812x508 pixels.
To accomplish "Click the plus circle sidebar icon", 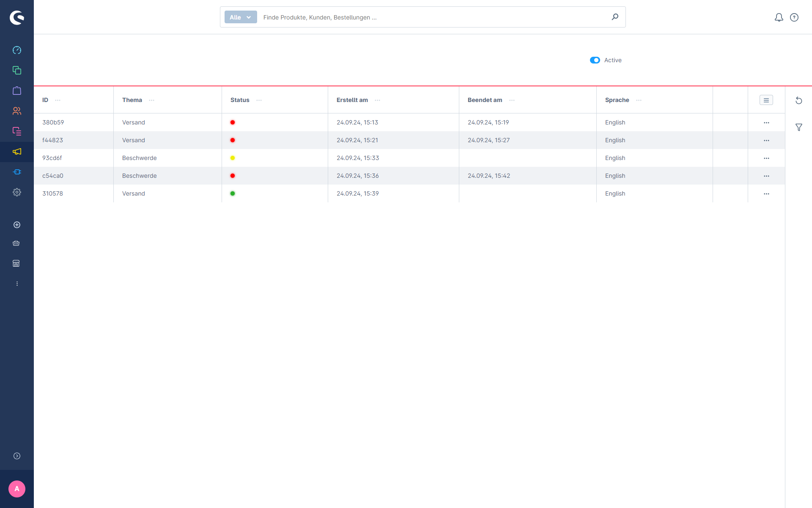I will [17, 225].
